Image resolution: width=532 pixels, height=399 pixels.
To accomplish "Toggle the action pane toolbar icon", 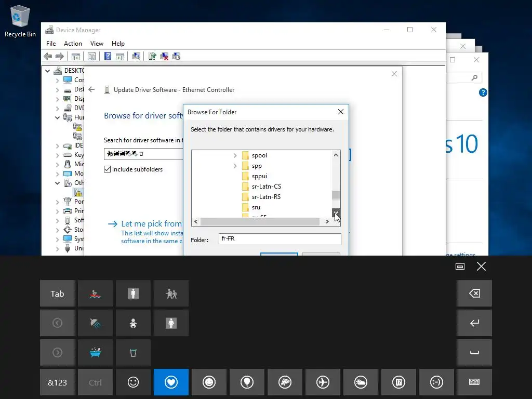I will click(x=120, y=56).
